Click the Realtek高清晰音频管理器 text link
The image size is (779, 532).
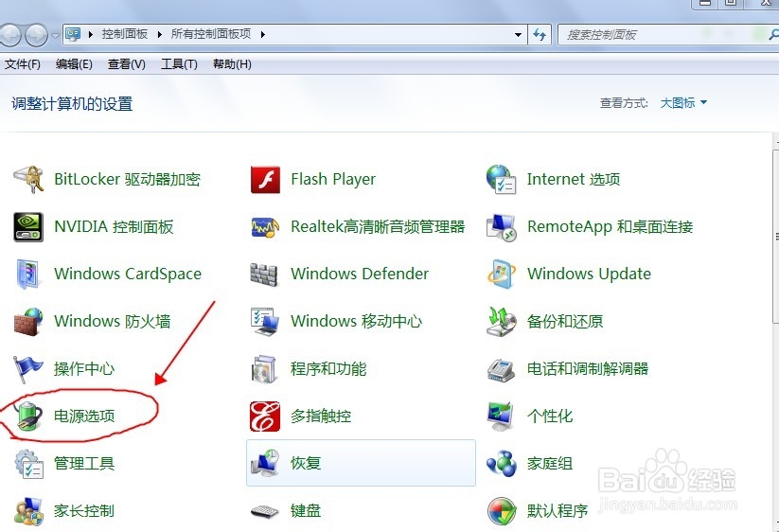378,227
